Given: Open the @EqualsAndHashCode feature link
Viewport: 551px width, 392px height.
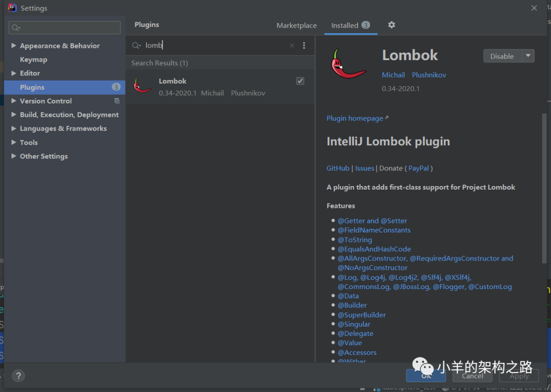Looking at the screenshot, I should 374,249.
